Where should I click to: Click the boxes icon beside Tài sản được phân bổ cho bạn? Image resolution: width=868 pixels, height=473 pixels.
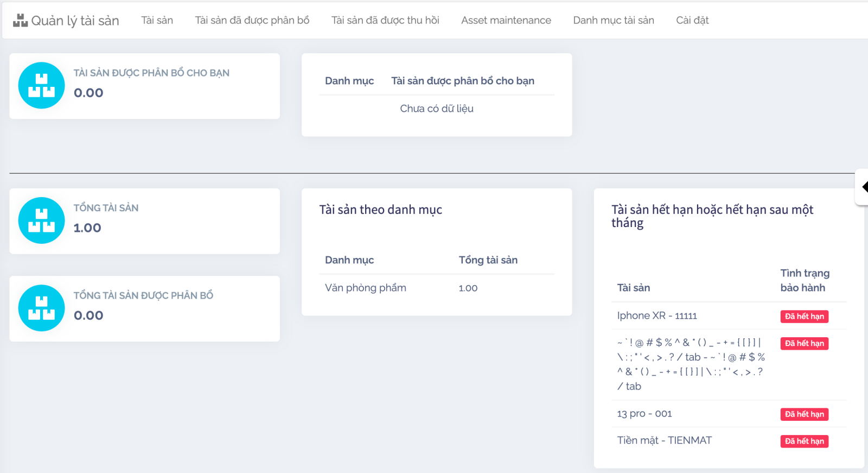tap(41, 86)
